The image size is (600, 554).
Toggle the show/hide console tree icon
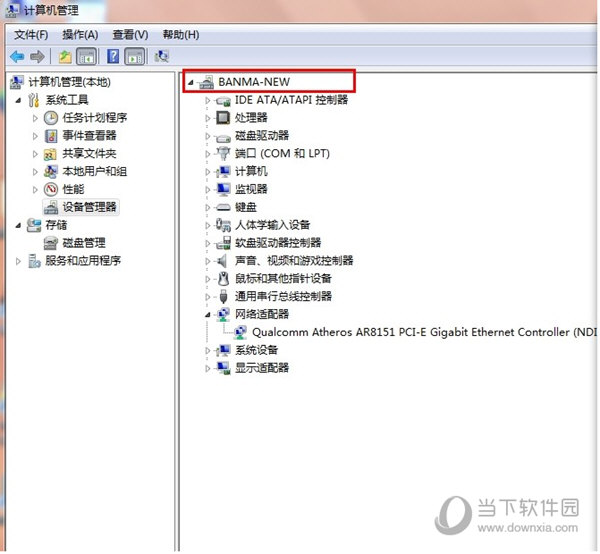click(86, 57)
